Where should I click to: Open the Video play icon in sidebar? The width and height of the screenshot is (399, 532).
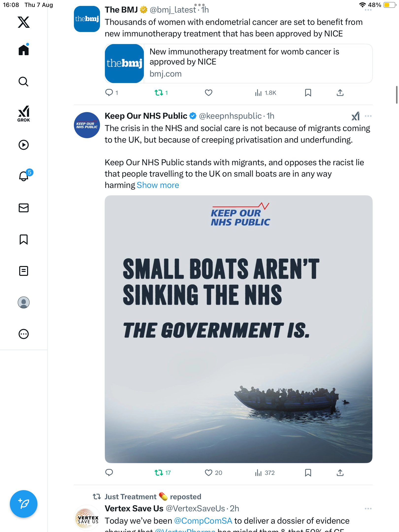(x=24, y=145)
